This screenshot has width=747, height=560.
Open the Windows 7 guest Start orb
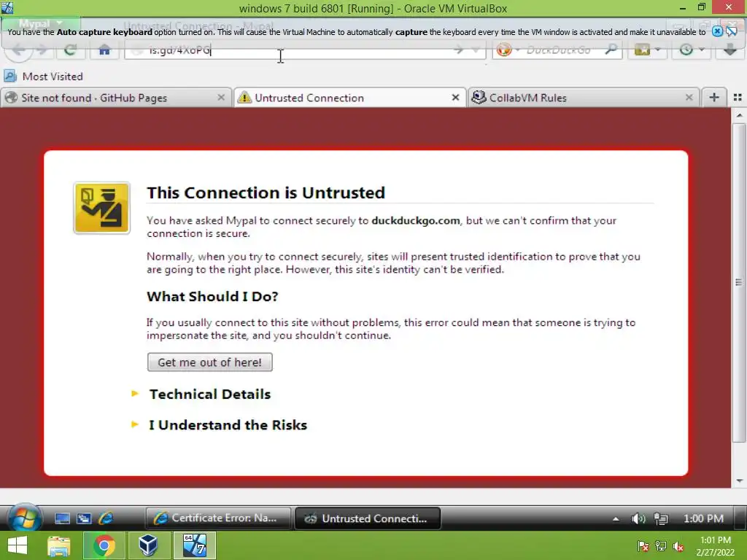(25, 518)
